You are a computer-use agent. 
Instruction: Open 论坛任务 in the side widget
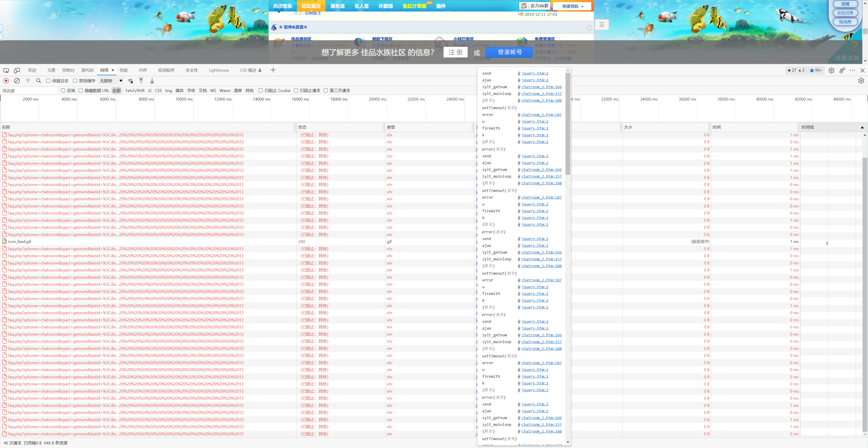845,13
